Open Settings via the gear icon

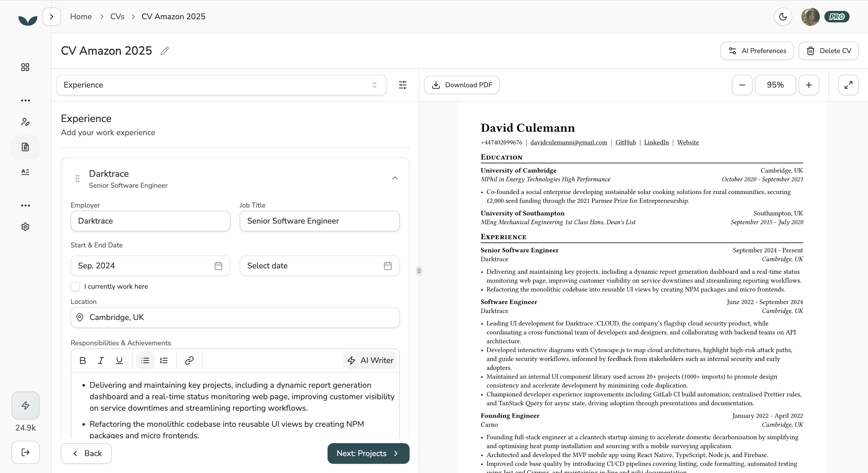(25, 226)
